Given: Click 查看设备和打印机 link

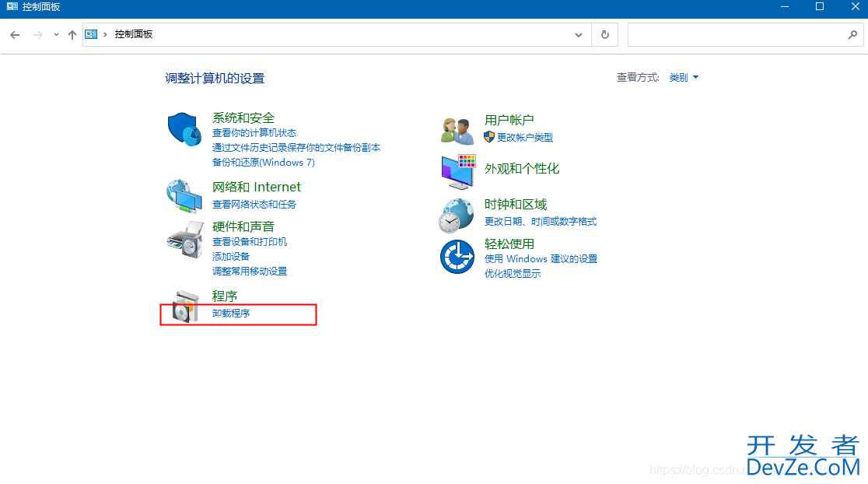Looking at the screenshot, I should coord(250,242).
